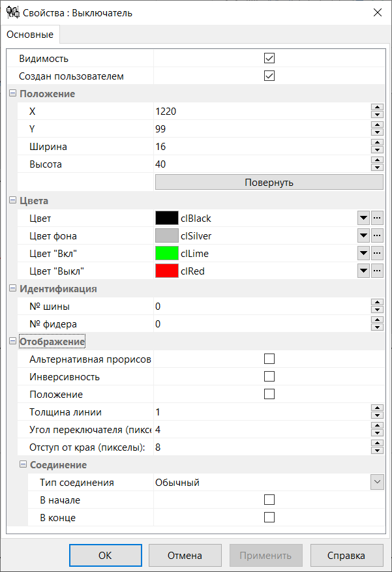Image resolution: width=392 pixels, height=572 pixels.
Task: Open color dialog for Цвет "Выкл" (ellipsis)
Action: [x=377, y=271]
